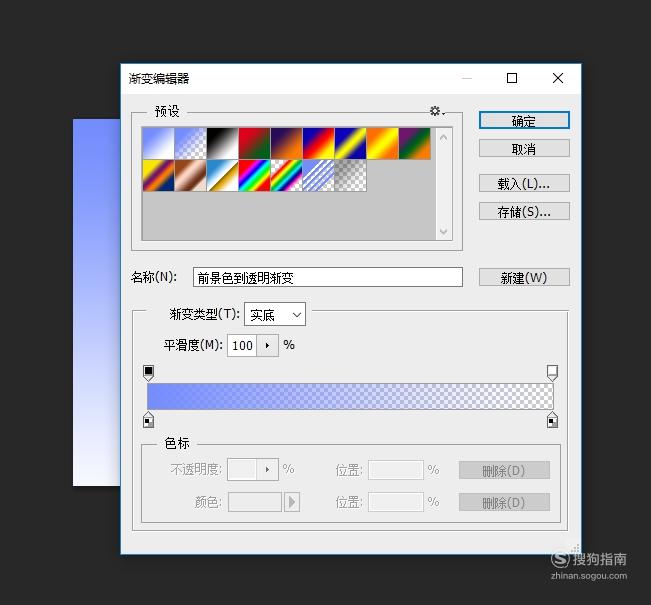Select the transparent rainbow gradient preset
651x605 pixels.
point(286,176)
